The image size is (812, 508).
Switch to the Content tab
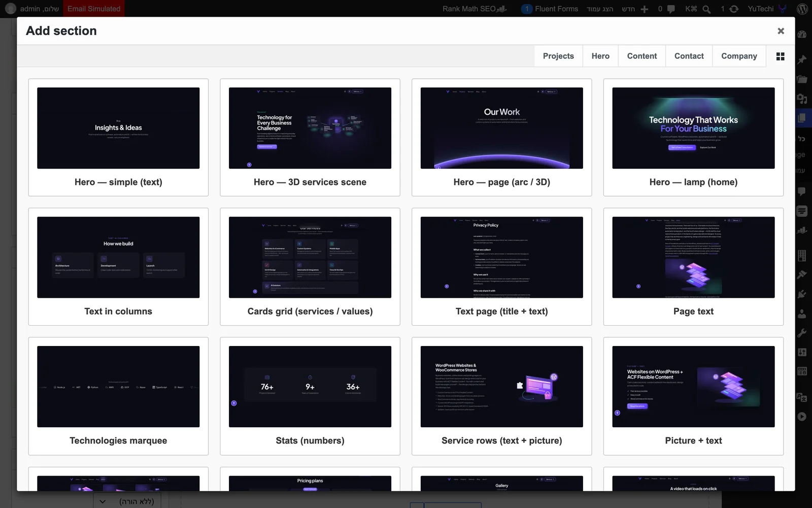pyautogui.click(x=642, y=56)
